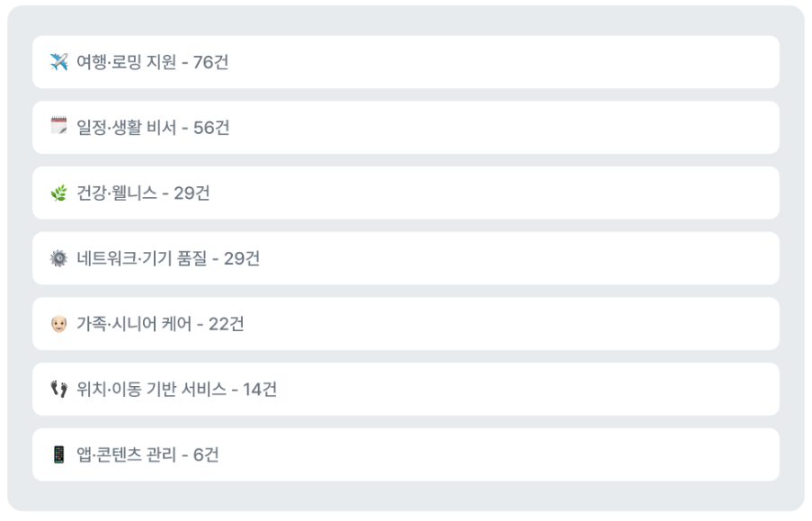Viewport: 812px width, 521px height.
Task: Click the 22건 count label
Action: click(227, 324)
